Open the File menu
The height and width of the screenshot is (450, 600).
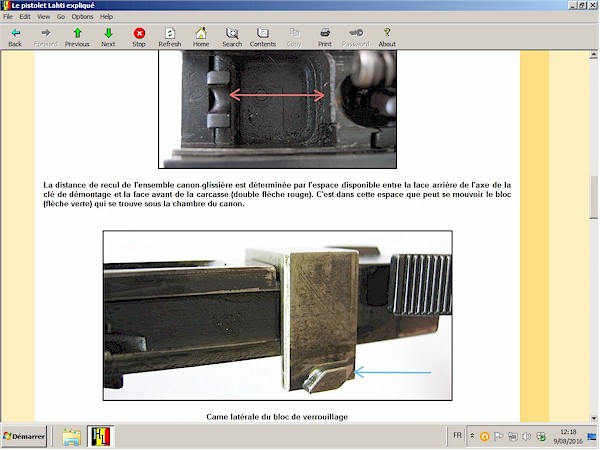point(8,16)
